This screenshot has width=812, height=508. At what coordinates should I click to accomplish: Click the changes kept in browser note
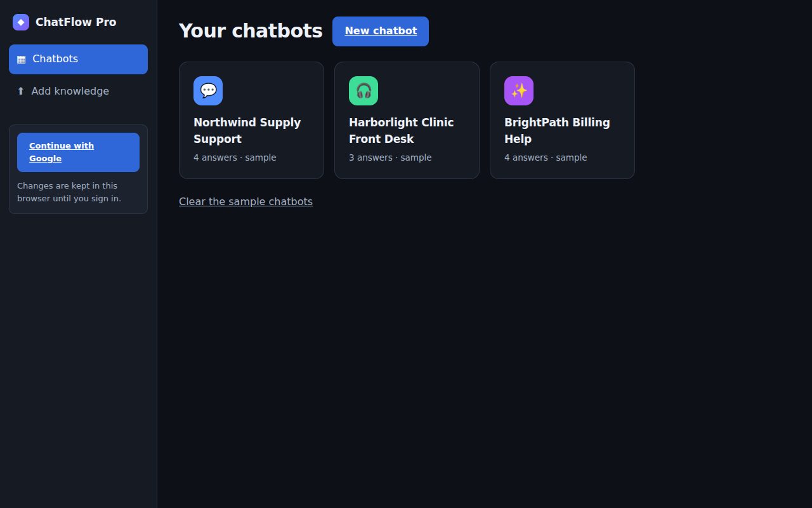[69, 192]
